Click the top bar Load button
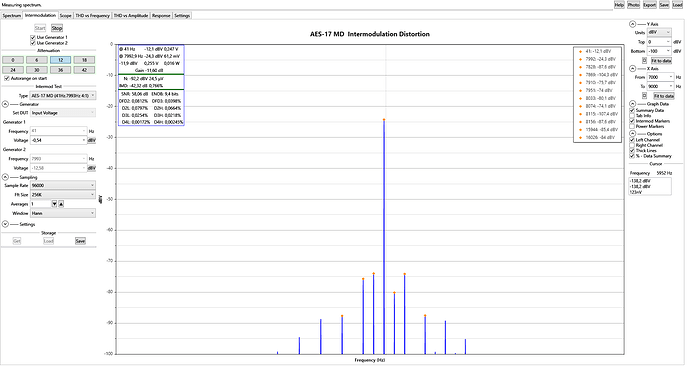Image resolution: width=690 pixels, height=379 pixels. 677,5
